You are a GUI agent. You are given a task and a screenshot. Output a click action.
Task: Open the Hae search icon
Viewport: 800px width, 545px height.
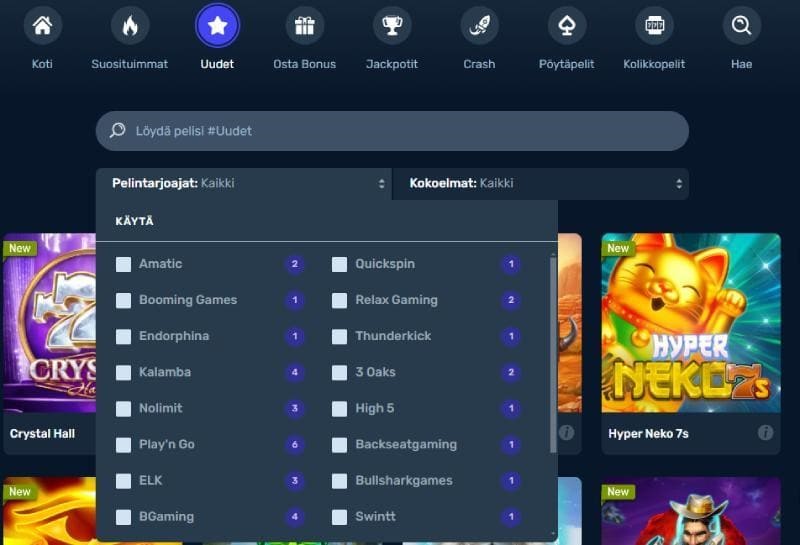pyautogui.click(x=742, y=25)
